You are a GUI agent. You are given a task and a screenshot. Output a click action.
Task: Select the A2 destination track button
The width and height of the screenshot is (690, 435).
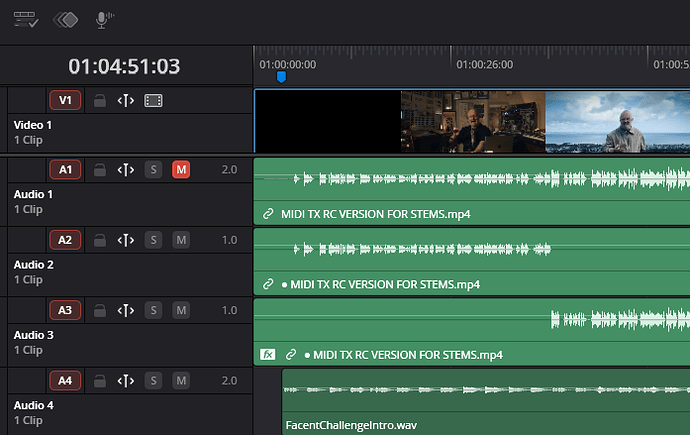pos(65,240)
